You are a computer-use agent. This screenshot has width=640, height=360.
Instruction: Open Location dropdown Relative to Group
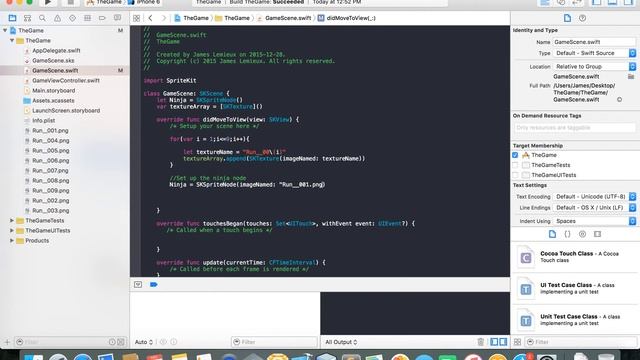pos(594,66)
